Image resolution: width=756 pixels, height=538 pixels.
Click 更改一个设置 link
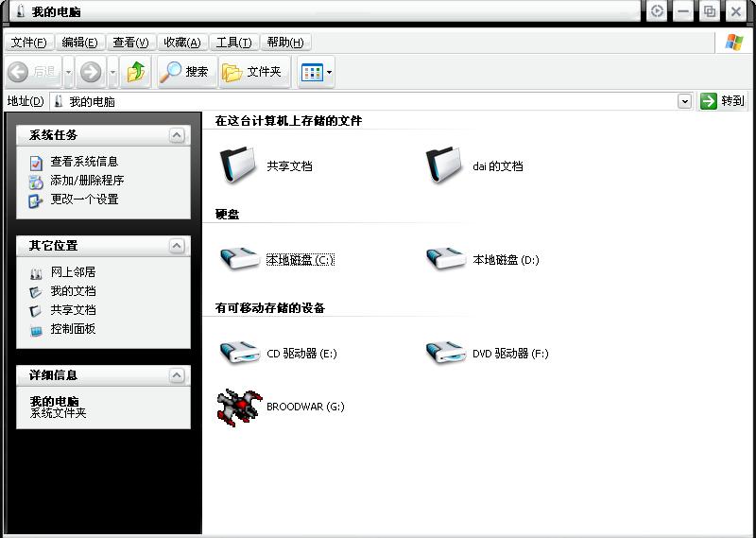84,200
